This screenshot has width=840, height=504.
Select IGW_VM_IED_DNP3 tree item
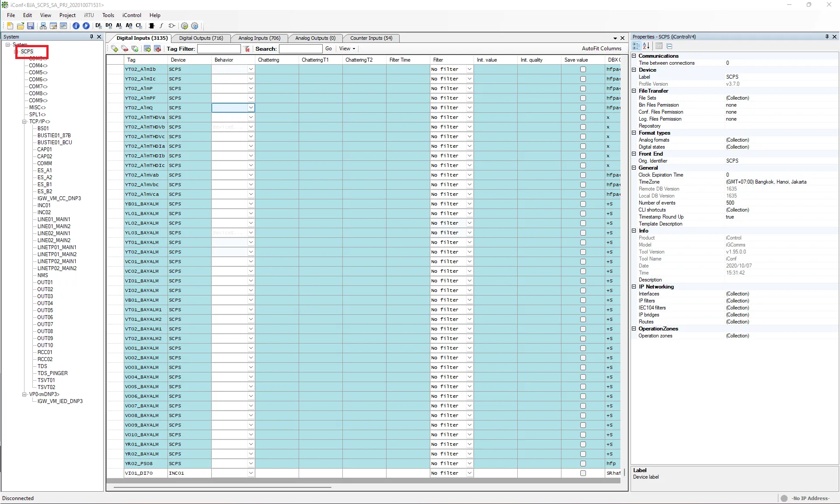tap(60, 401)
